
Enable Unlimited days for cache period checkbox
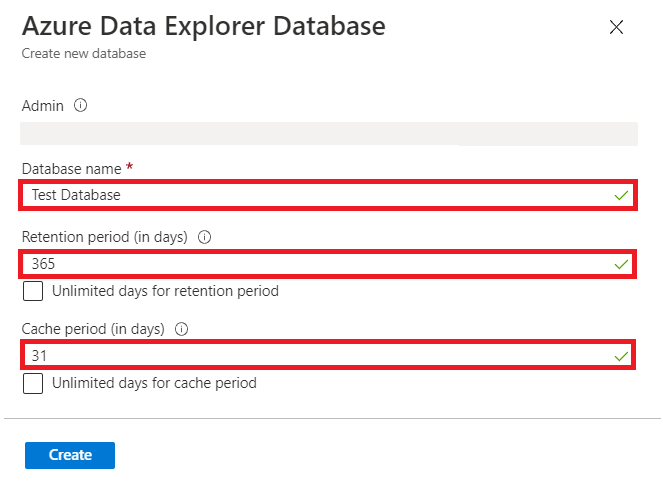coord(33,383)
